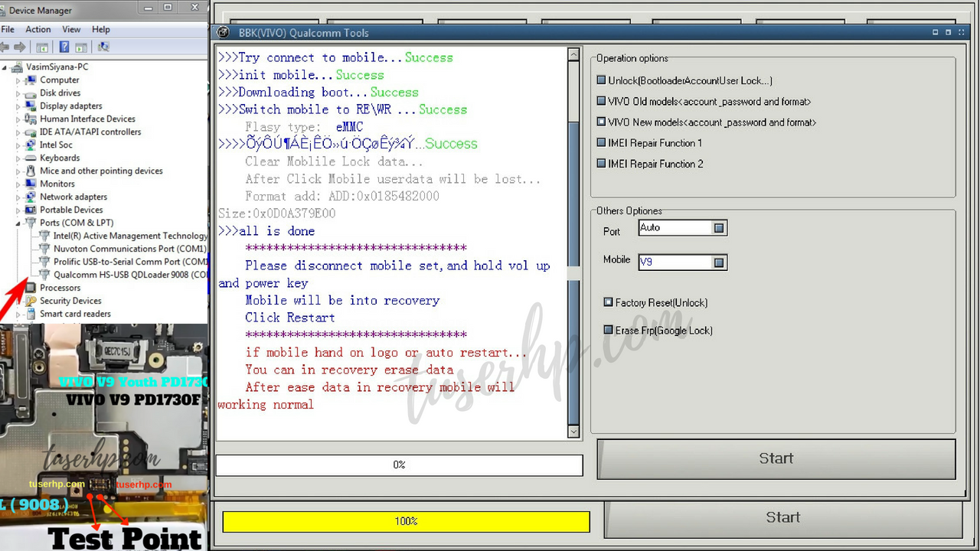Toggle Factory Reset(Unlock) checkbox
Viewport: 980px width, 551px height.
pos(609,302)
